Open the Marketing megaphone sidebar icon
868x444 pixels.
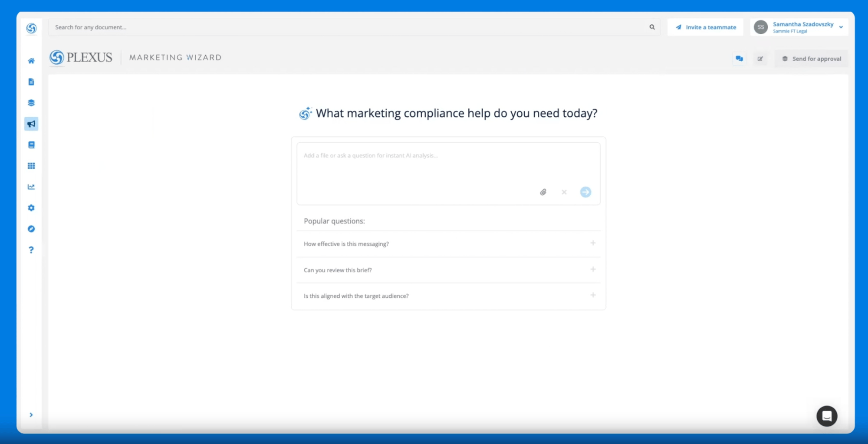pos(31,124)
